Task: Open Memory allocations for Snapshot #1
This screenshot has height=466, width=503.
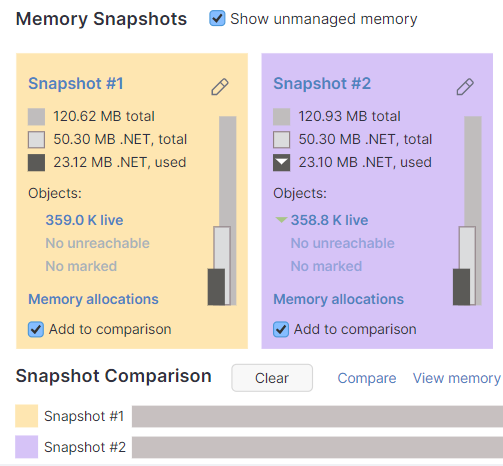Action: point(93,299)
